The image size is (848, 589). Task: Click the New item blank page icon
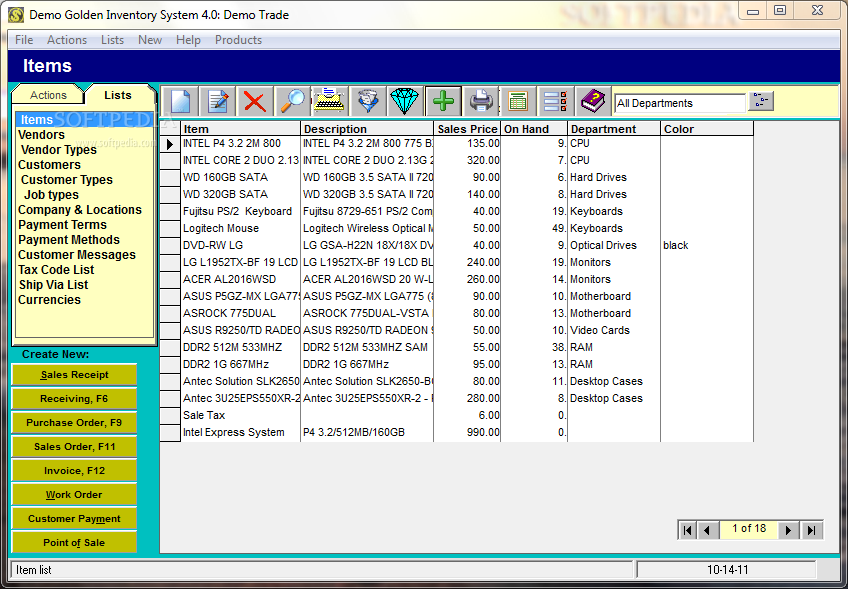(x=180, y=101)
